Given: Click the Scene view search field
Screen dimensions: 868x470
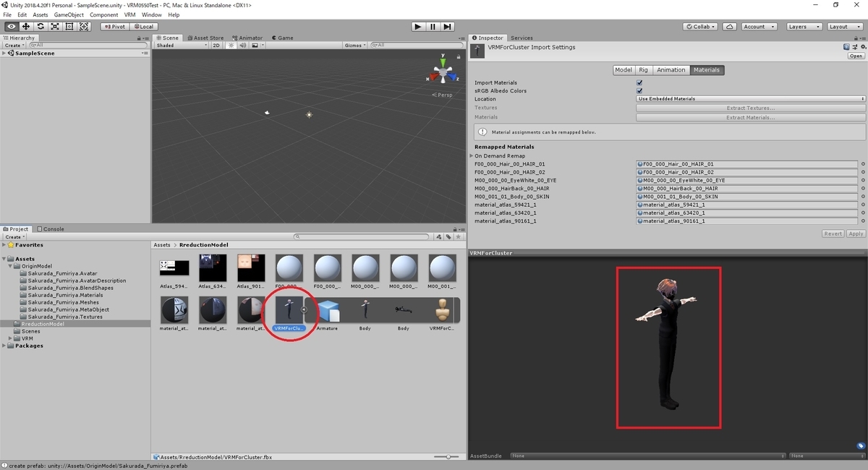Looking at the screenshot, I should pyautogui.click(x=416, y=46).
